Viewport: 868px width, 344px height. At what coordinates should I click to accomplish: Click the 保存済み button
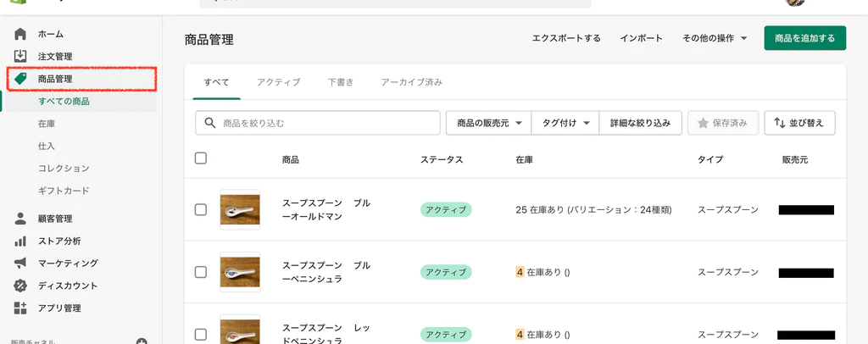tap(723, 123)
